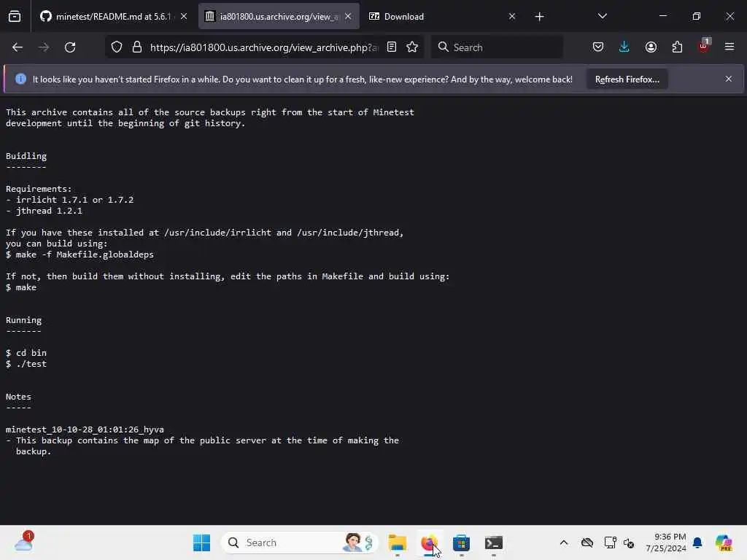
Task: Open Microsoft Store from taskbar
Action: coord(461,542)
